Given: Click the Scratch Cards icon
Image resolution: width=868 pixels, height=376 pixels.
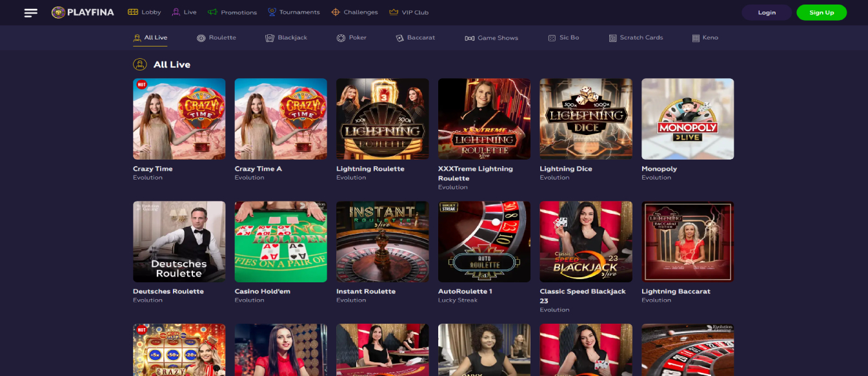Looking at the screenshot, I should tap(612, 38).
